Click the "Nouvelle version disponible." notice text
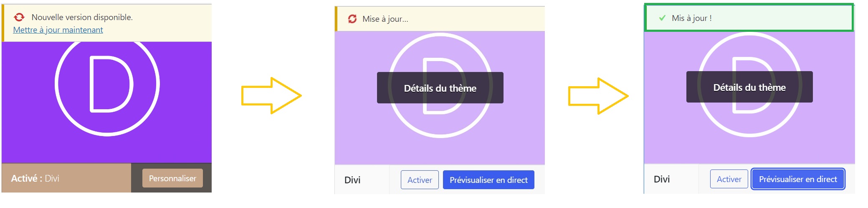Image resolution: width=868 pixels, height=208 pixels. [82, 17]
